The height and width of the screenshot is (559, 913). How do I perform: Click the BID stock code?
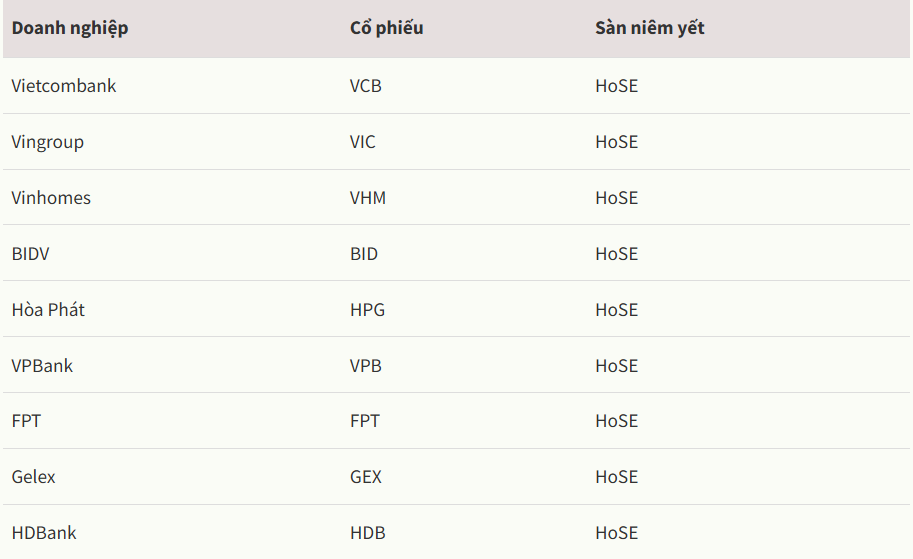[x=364, y=253]
